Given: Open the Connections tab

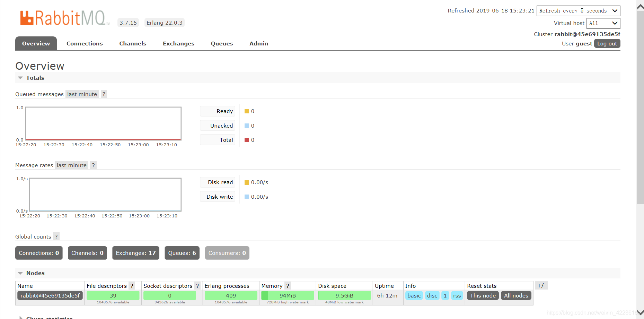Looking at the screenshot, I should [85, 43].
